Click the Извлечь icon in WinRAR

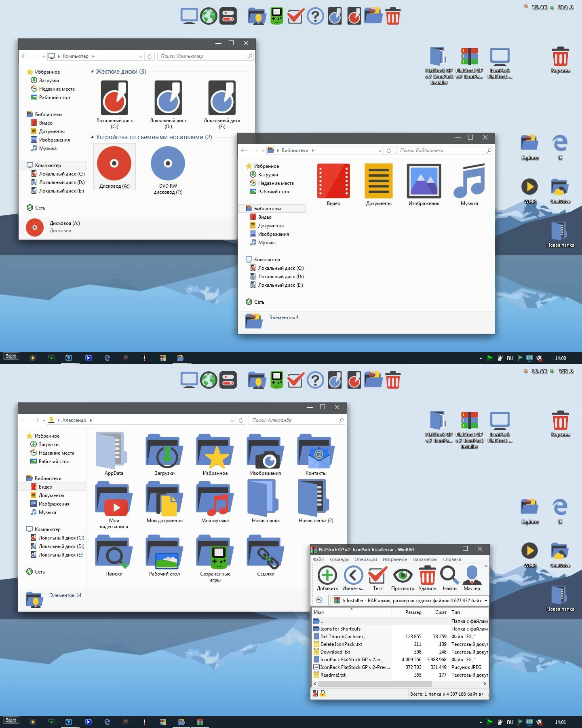(x=353, y=575)
